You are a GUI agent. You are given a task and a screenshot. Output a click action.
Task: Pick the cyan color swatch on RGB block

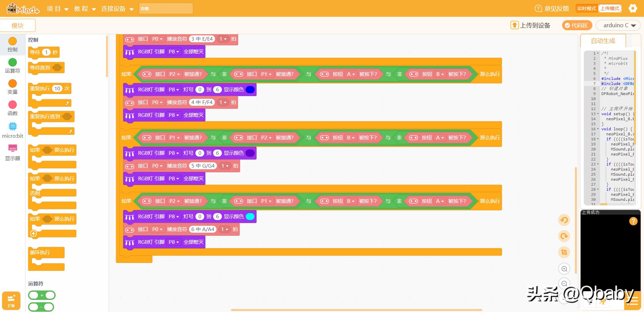(250, 217)
